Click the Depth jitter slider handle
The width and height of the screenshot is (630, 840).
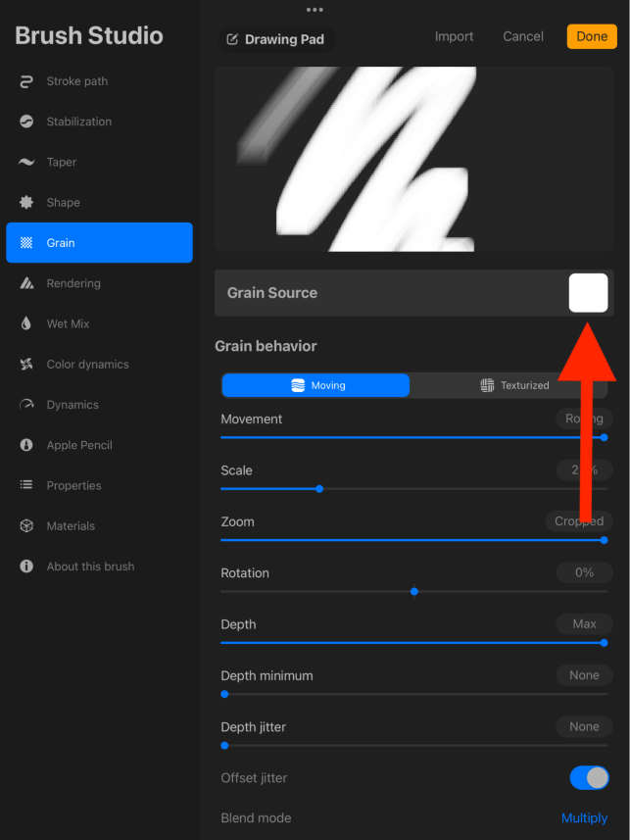(x=225, y=746)
